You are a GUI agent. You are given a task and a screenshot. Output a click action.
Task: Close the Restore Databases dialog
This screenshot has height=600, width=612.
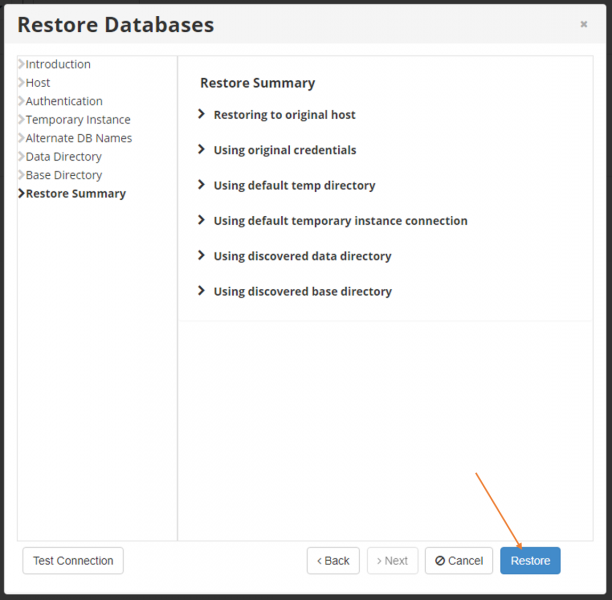point(584,24)
